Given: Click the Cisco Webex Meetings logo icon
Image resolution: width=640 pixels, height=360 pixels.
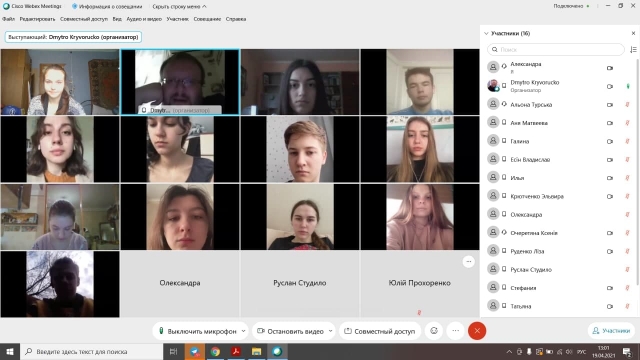Looking at the screenshot, I should tap(6, 6).
